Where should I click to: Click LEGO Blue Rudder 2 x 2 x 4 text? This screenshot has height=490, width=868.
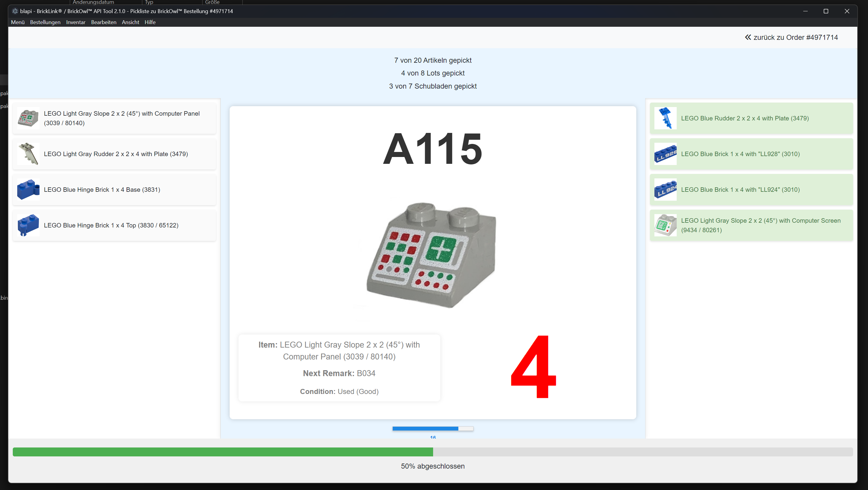point(745,118)
